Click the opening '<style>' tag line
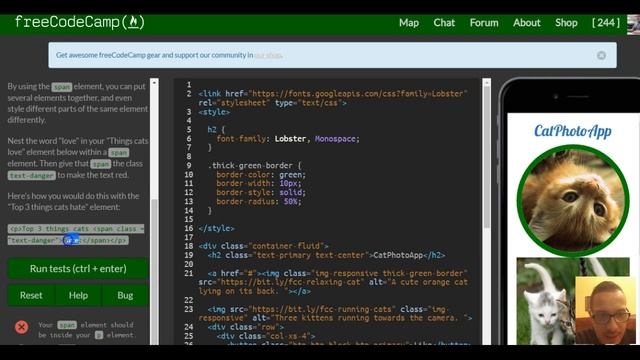Viewport: 640px width, 360px height. point(214,112)
